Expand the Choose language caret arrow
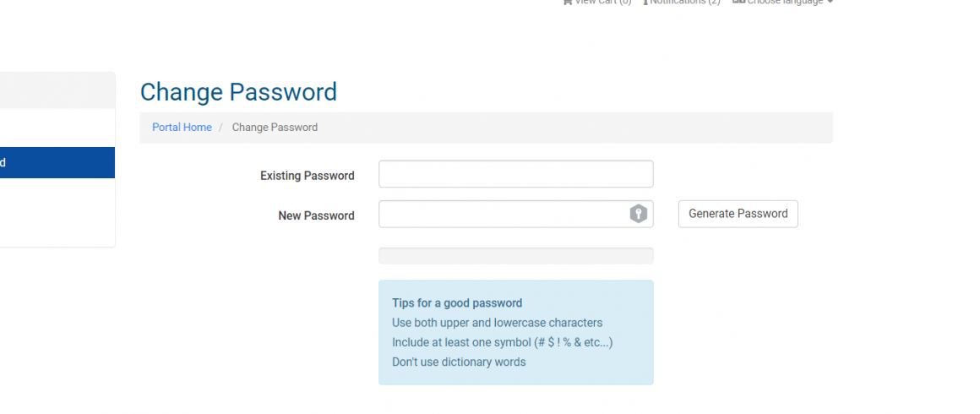This screenshot has height=414, width=980. 830,2
